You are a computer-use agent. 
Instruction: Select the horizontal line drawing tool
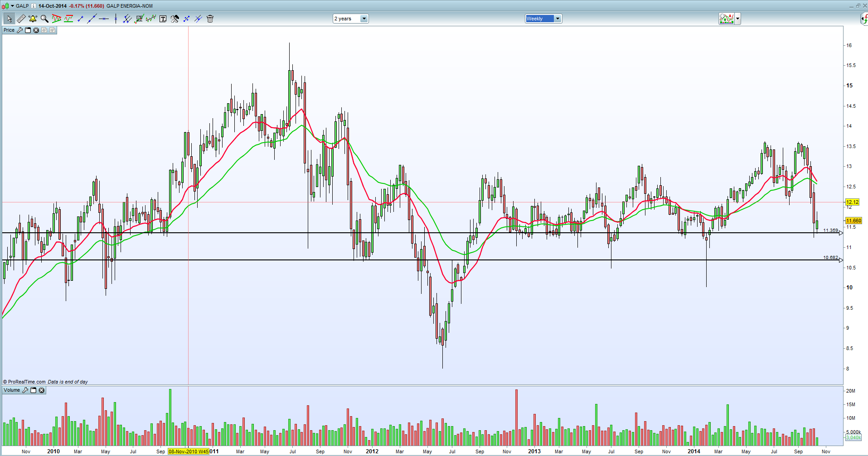(104, 19)
